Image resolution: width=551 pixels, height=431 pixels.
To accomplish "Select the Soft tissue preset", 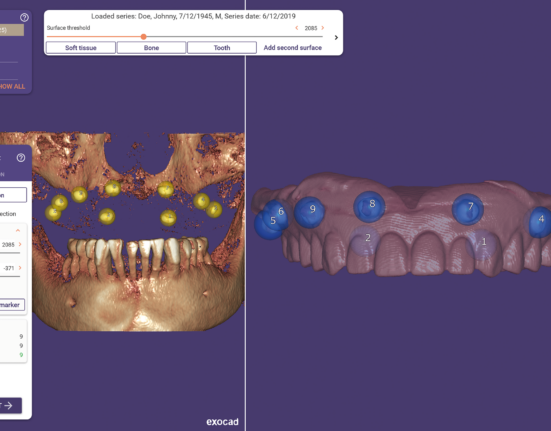I will pyautogui.click(x=81, y=47).
